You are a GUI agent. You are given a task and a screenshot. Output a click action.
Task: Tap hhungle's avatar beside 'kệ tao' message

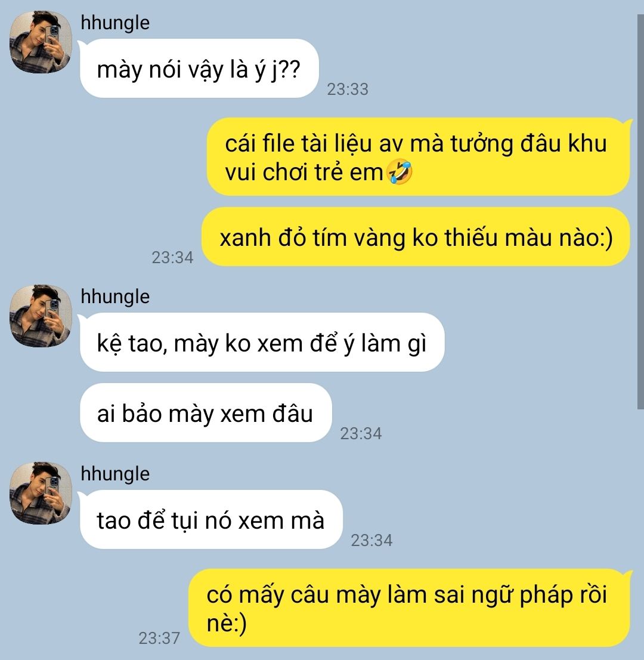(x=41, y=316)
